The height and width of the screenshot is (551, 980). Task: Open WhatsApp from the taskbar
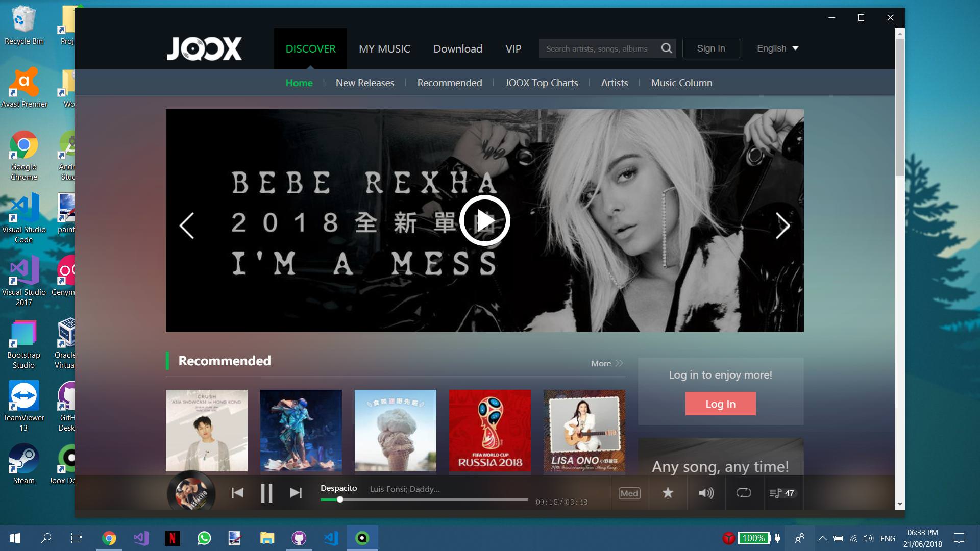[204, 538]
